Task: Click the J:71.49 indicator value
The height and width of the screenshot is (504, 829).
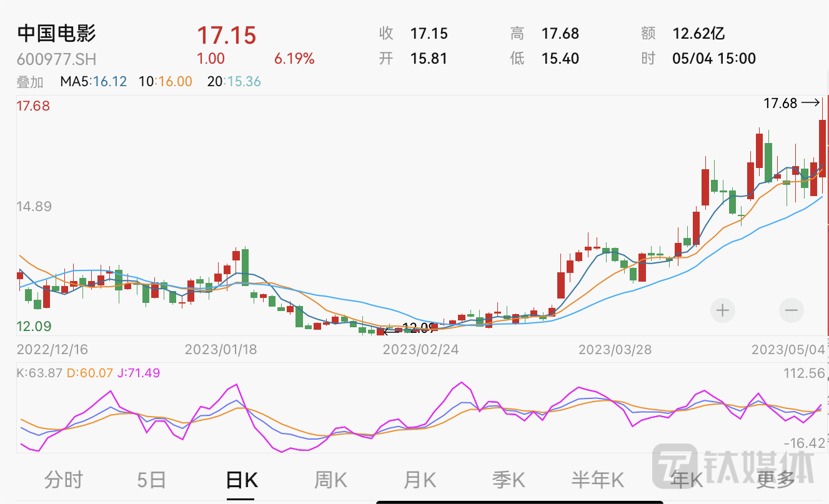Action: click(x=139, y=373)
